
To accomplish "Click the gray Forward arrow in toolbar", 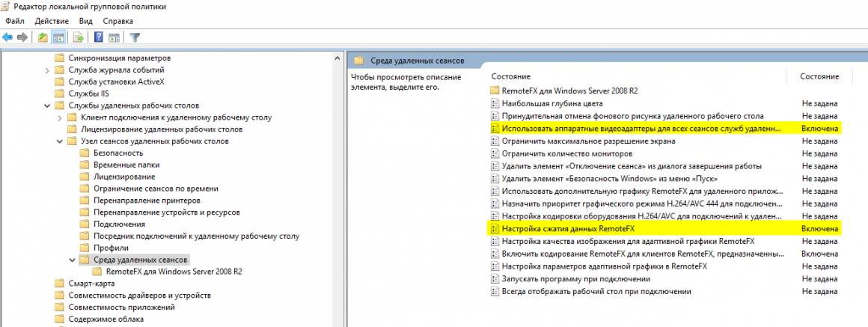I will (x=22, y=37).
